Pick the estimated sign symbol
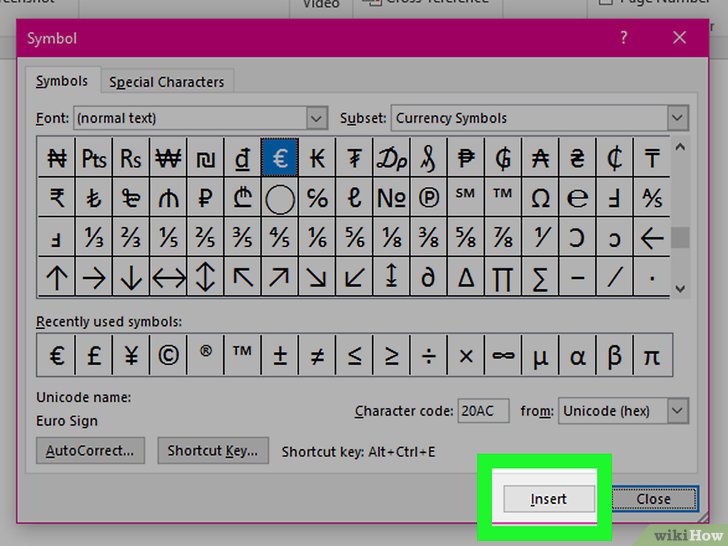The width and height of the screenshot is (728, 546). (x=578, y=198)
